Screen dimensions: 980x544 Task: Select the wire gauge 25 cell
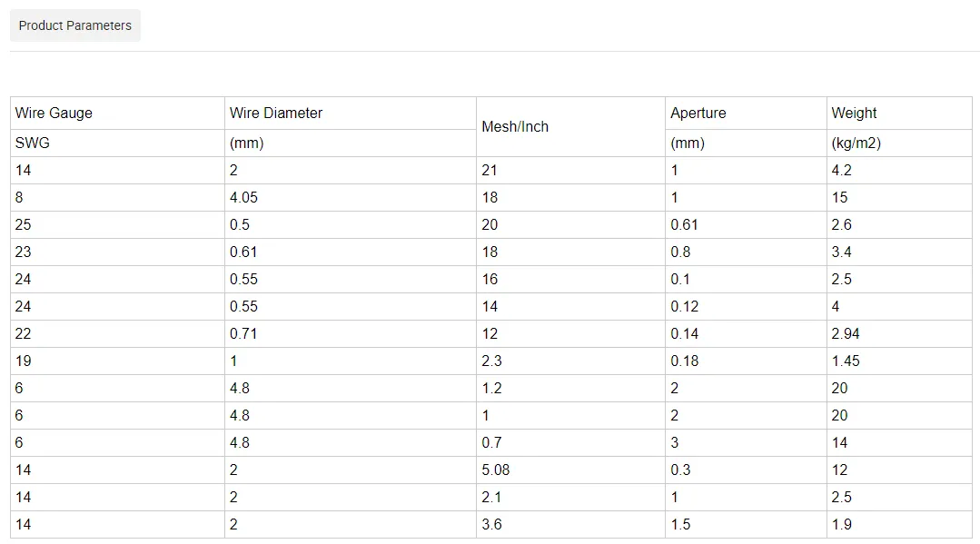(x=24, y=224)
